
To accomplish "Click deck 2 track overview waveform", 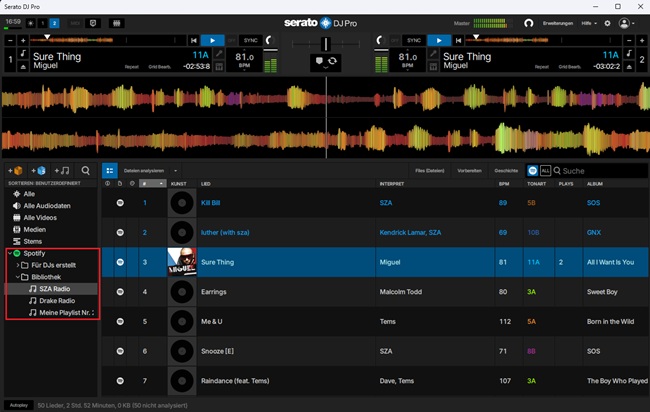I will pos(543,40).
